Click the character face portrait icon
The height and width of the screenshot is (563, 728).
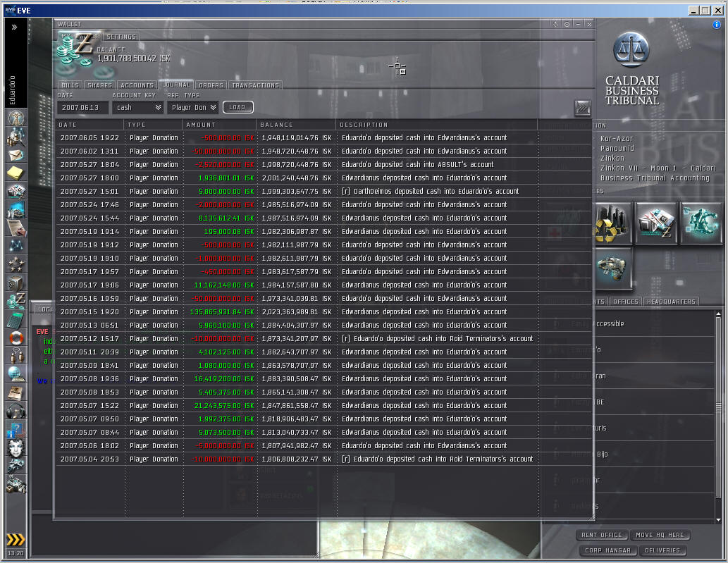(x=16, y=447)
